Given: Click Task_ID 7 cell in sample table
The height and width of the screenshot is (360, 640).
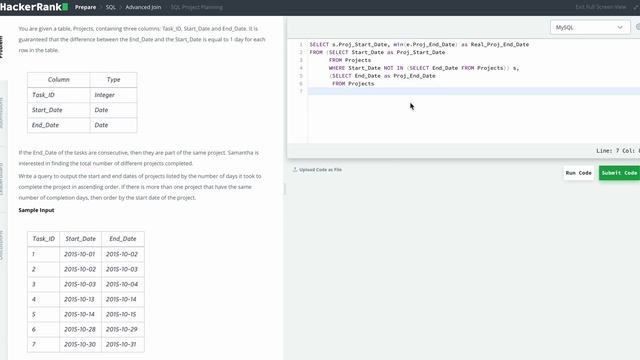Looking at the screenshot, I should (x=43, y=344).
